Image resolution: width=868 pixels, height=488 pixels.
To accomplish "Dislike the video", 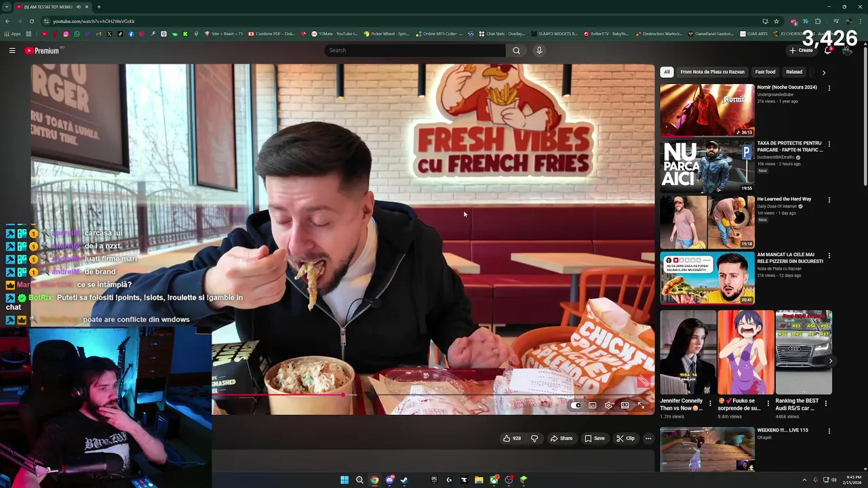I will (534, 439).
